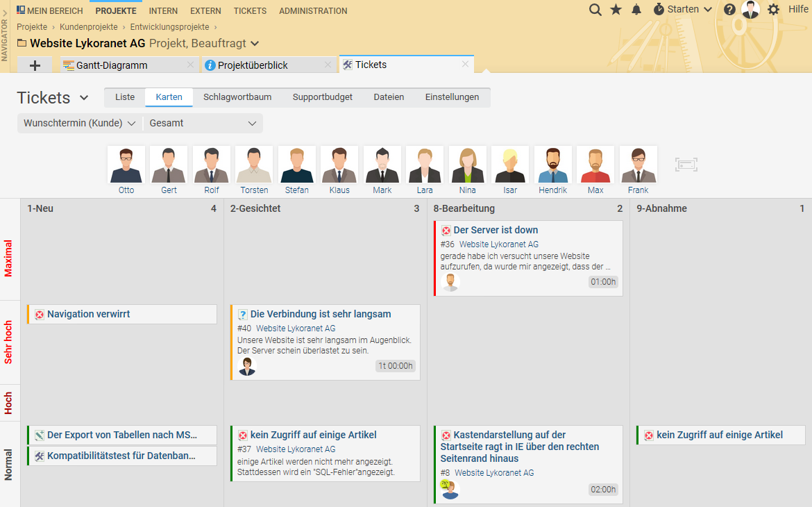The image size is (812, 507).
Task: Click tools icon on 'Kompatibilitätstest' card
Action: [x=40, y=457]
